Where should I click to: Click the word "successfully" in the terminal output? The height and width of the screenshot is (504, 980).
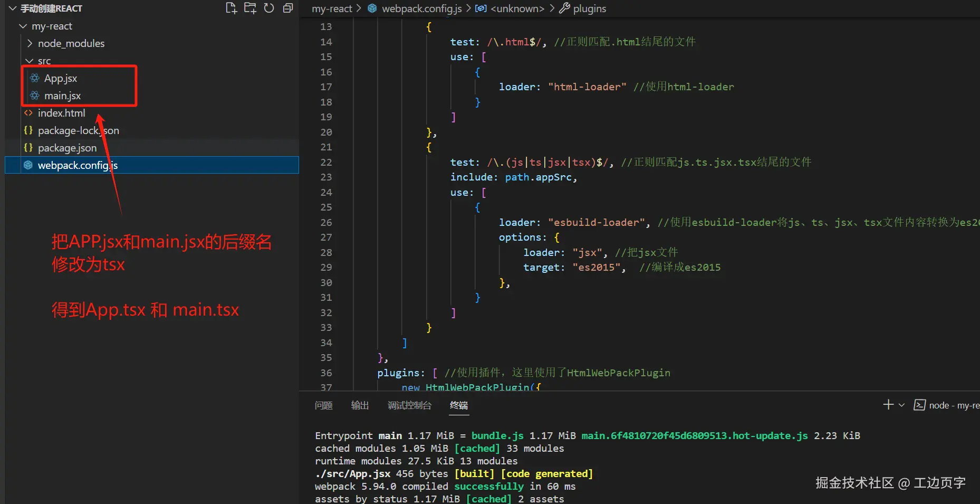(x=489, y=486)
